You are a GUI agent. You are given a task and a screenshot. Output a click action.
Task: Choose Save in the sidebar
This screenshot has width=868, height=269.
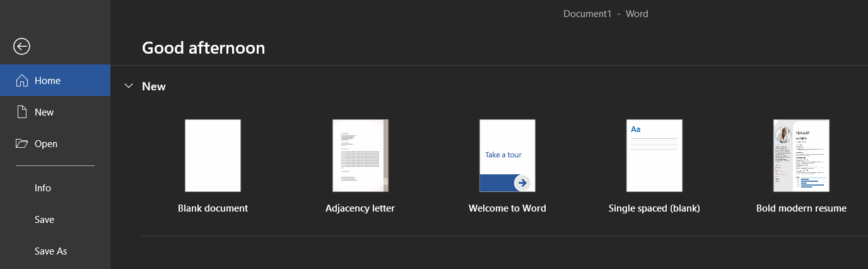(55, 220)
